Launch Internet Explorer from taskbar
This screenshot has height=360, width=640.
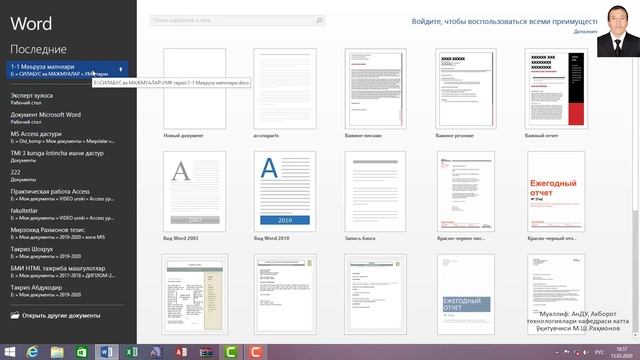point(32,352)
